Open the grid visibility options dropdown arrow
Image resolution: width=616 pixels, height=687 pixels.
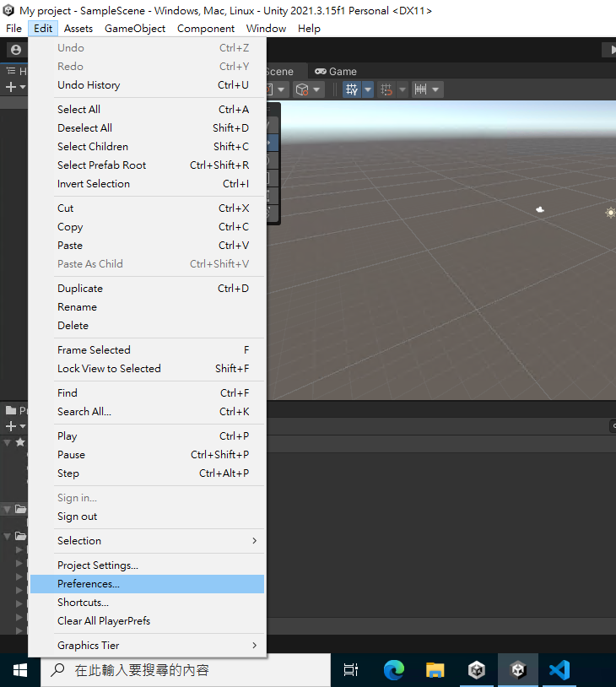coord(368,89)
